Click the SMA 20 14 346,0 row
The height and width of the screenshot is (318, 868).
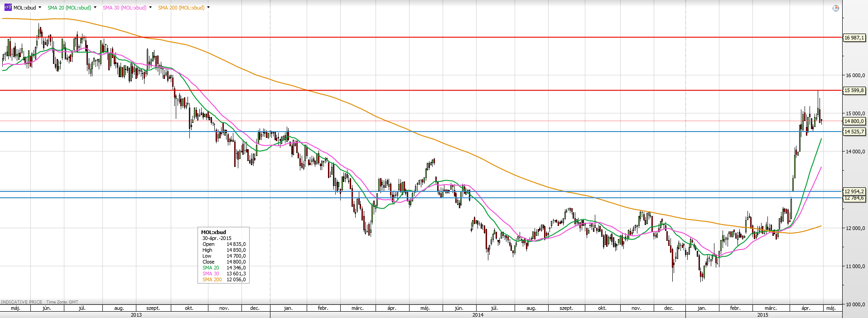tap(224, 268)
